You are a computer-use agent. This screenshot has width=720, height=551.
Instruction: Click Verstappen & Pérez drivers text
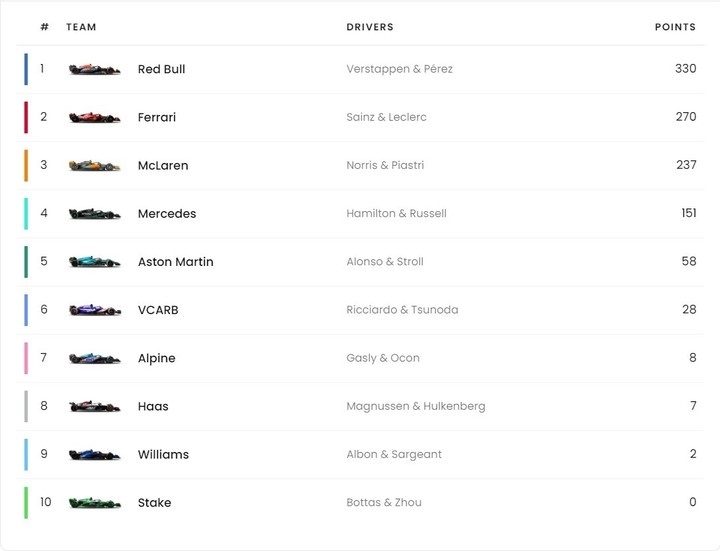tap(399, 69)
